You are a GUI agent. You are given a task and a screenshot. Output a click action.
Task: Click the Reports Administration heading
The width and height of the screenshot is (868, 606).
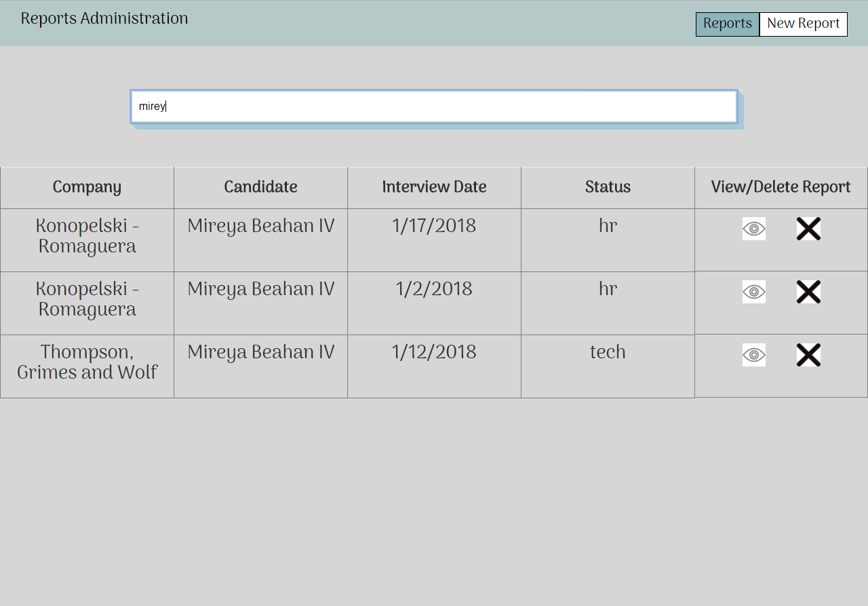pos(104,18)
